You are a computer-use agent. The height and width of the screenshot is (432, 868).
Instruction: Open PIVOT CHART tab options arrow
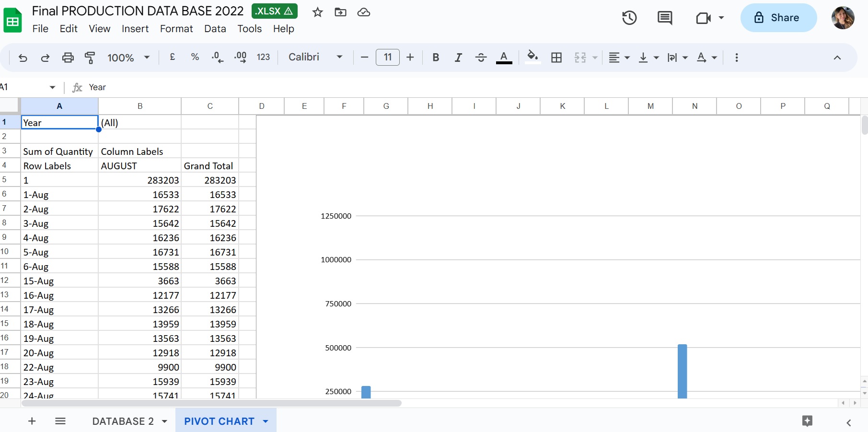coord(266,421)
